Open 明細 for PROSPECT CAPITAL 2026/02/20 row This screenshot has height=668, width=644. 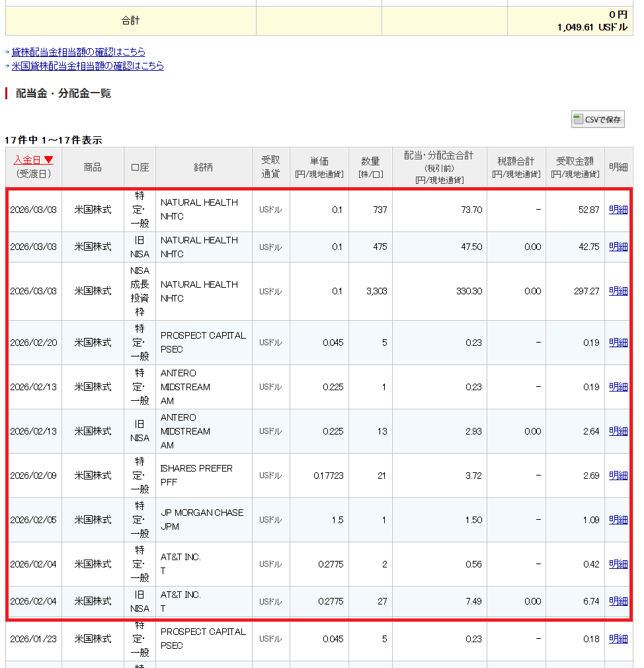[x=618, y=343]
